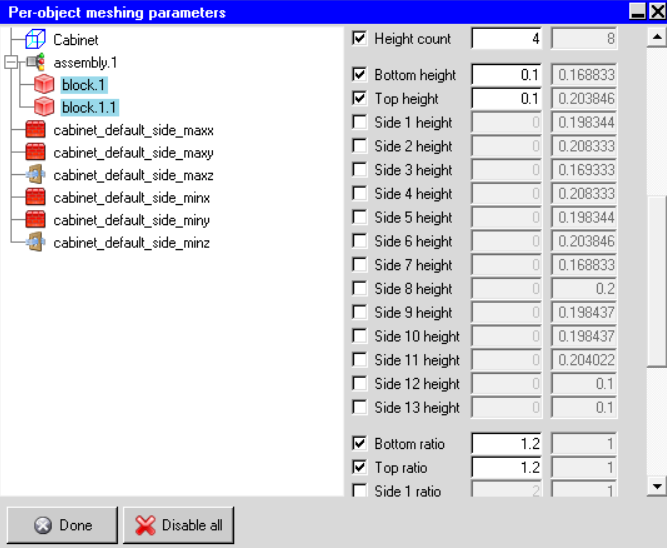This screenshot has height=548, width=667.
Task: Select cabinet_default_side_miny tree item
Action: click(x=132, y=220)
